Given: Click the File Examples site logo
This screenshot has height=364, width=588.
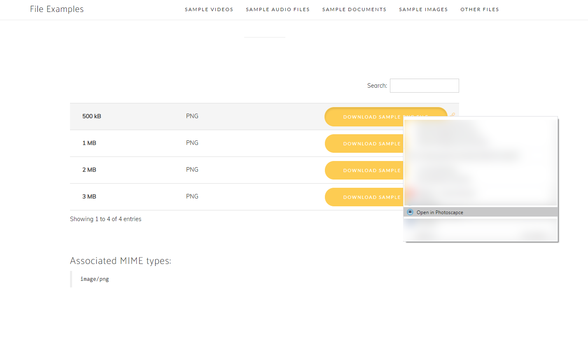Looking at the screenshot, I should pos(57,9).
